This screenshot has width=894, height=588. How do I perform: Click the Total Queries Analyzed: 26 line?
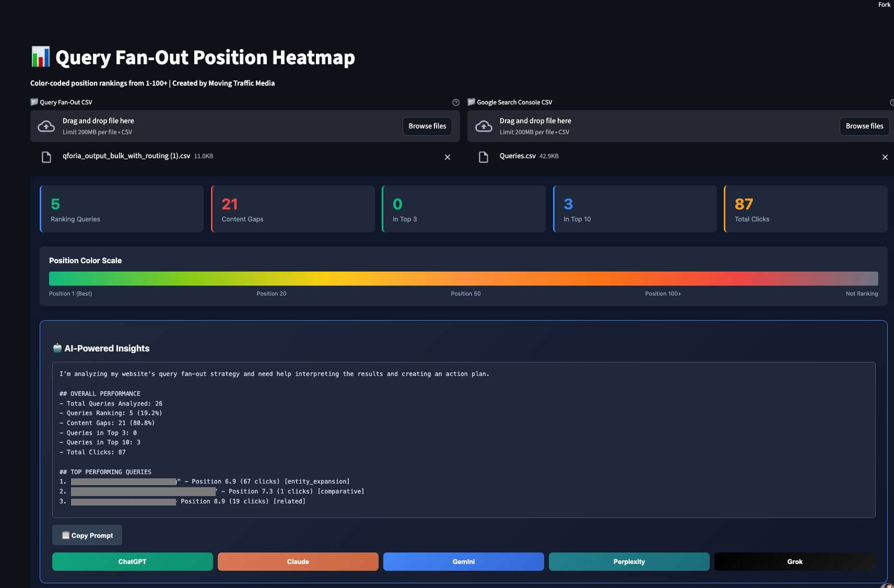coord(111,404)
